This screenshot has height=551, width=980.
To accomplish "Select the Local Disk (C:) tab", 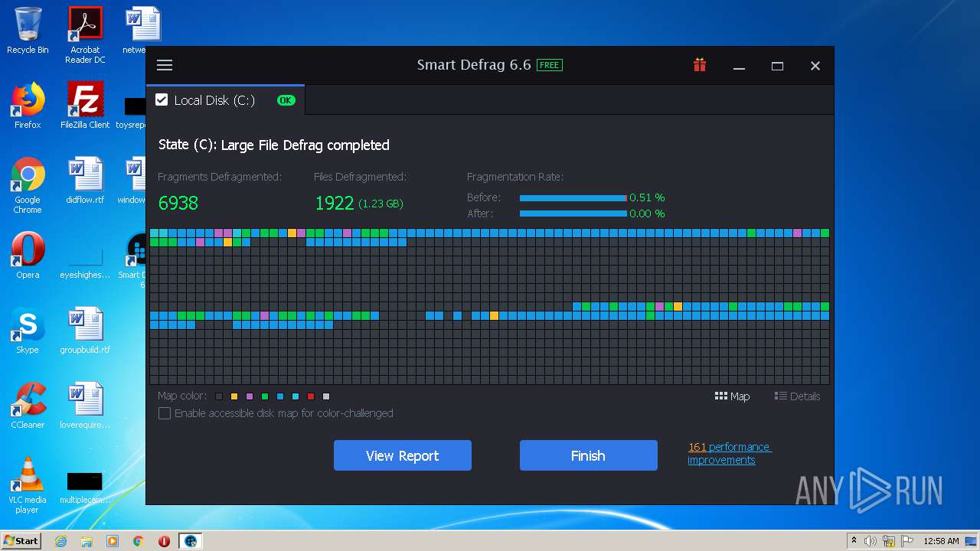I will point(225,100).
